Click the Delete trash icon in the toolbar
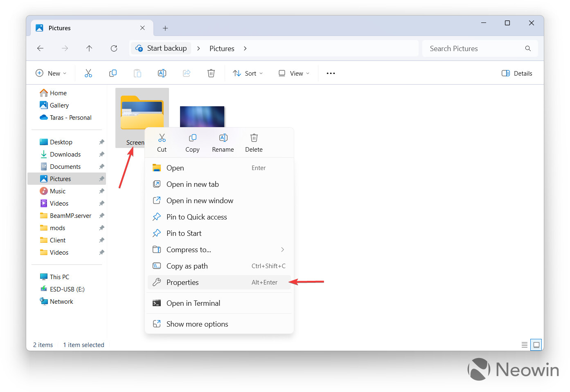Image resolution: width=570 pixels, height=392 pixels. (x=211, y=73)
